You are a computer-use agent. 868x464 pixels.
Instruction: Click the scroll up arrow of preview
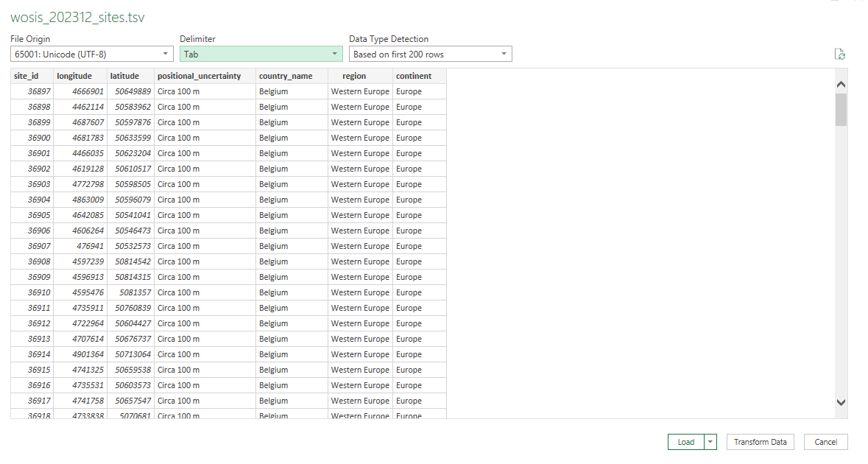(x=841, y=85)
